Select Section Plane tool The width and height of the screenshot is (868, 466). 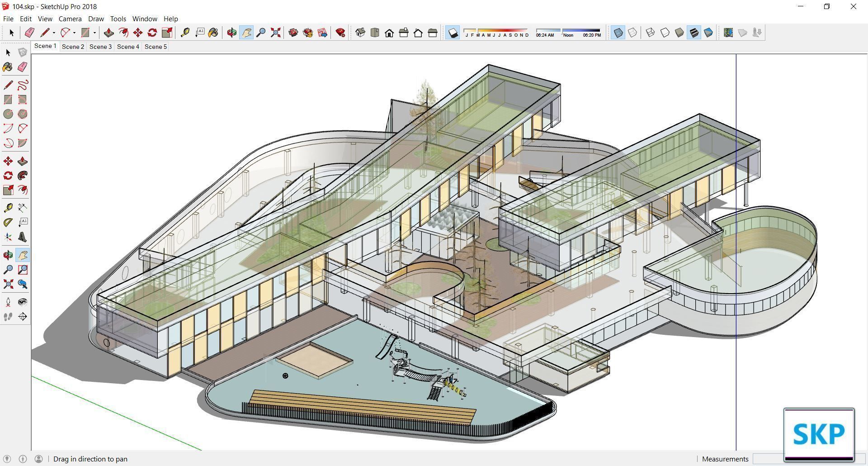coord(23,317)
